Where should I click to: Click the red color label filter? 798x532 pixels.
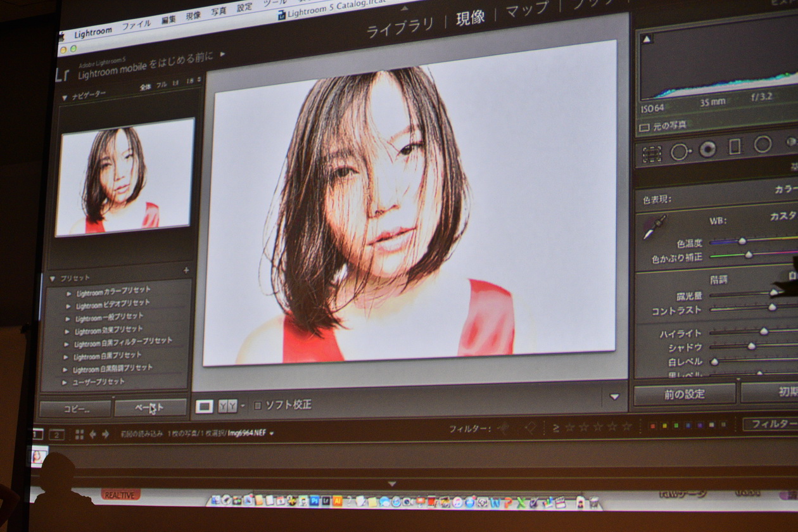coord(653,426)
